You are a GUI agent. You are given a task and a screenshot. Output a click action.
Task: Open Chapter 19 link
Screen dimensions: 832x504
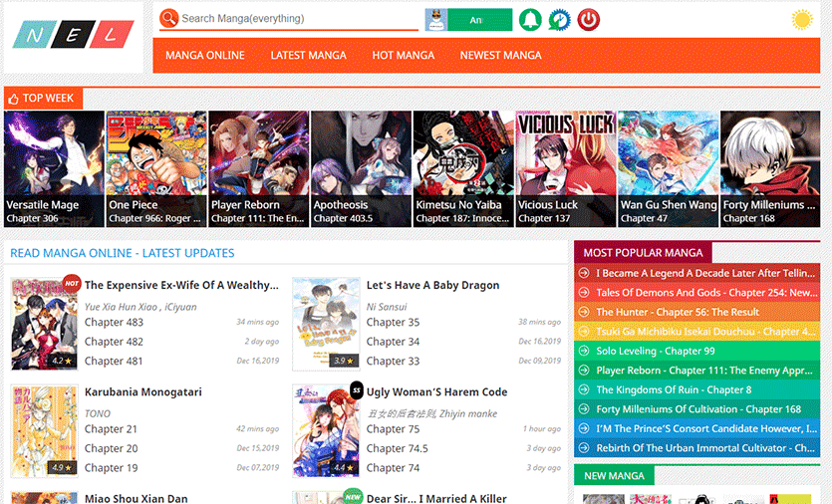(x=111, y=468)
